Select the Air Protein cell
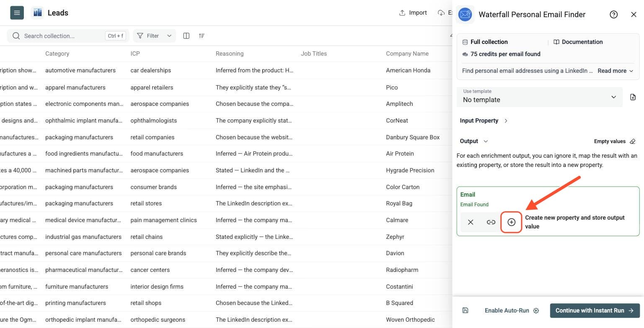The image size is (644, 328). pos(400,154)
